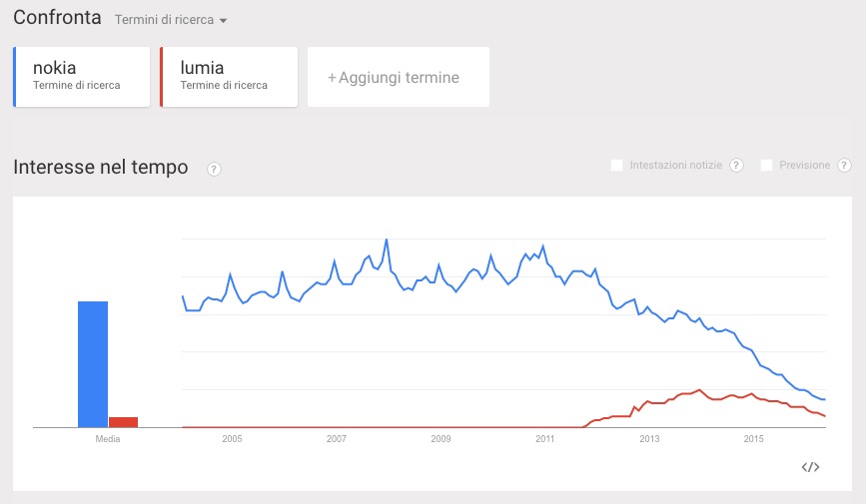866x504 pixels.
Task: Enable the Intestazioni notizie checkbox
Action: point(617,166)
